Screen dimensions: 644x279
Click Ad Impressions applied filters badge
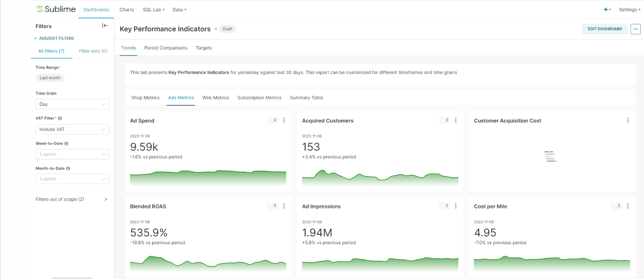coord(445,206)
